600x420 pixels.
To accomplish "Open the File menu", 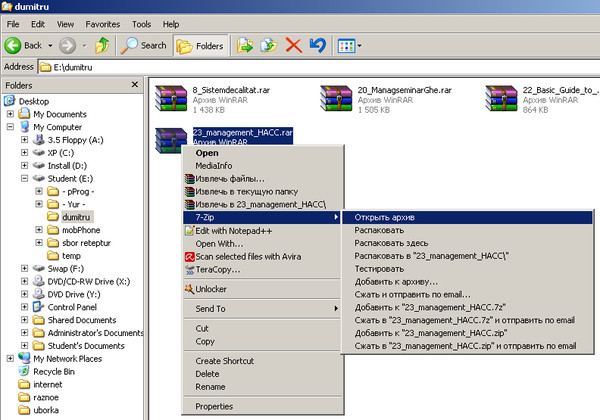I will 13,24.
